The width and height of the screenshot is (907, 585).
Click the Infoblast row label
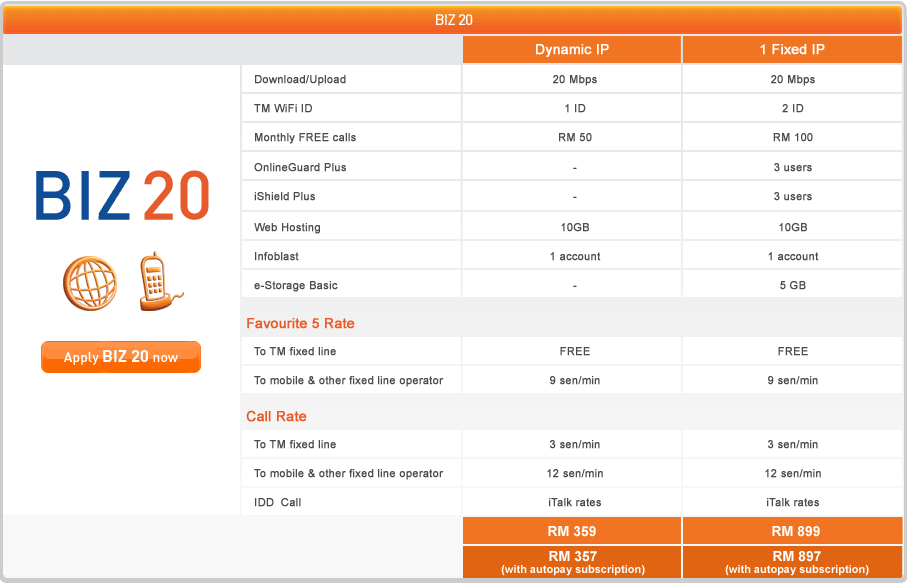click(x=276, y=256)
